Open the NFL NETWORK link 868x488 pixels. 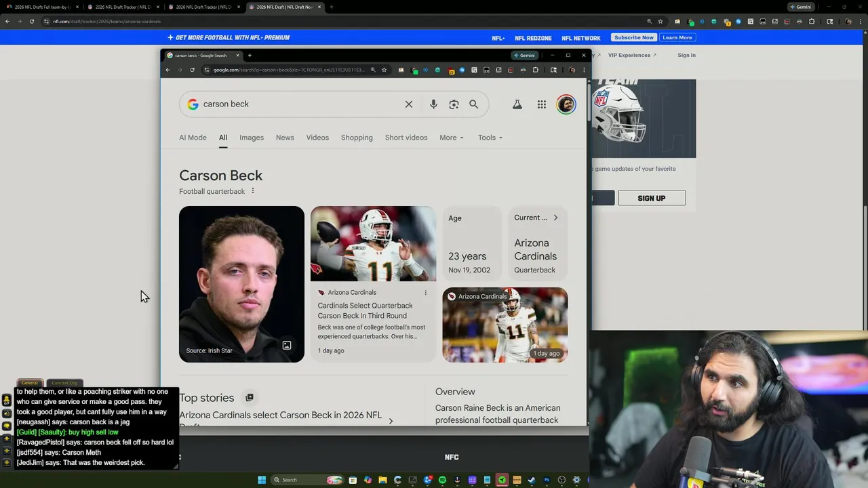(x=581, y=38)
